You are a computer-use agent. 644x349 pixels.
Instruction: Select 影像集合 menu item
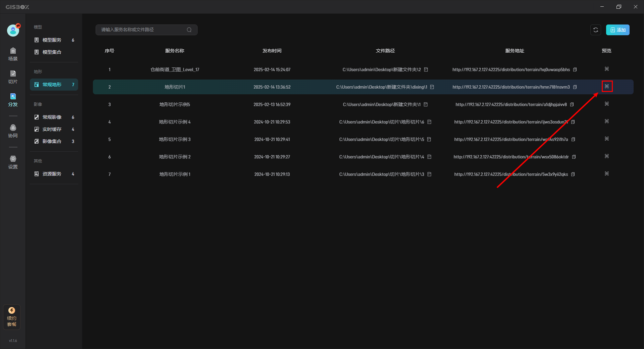(x=54, y=141)
